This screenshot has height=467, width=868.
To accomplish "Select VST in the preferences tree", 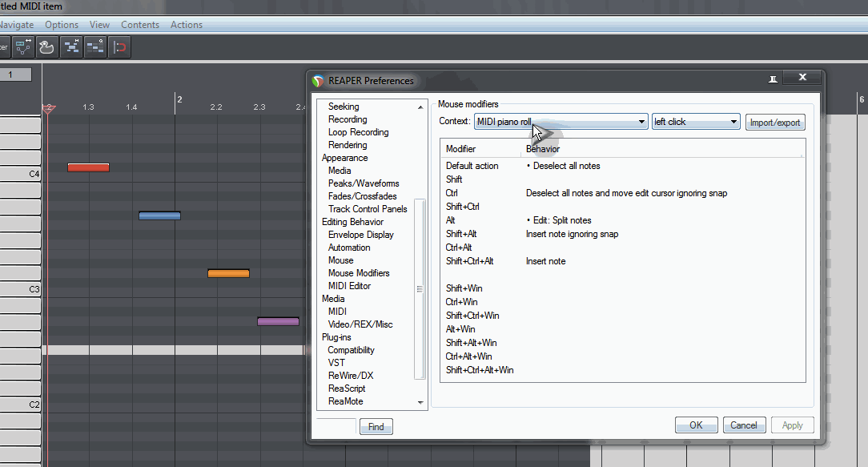I will pyautogui.click(x=336, y=362).
